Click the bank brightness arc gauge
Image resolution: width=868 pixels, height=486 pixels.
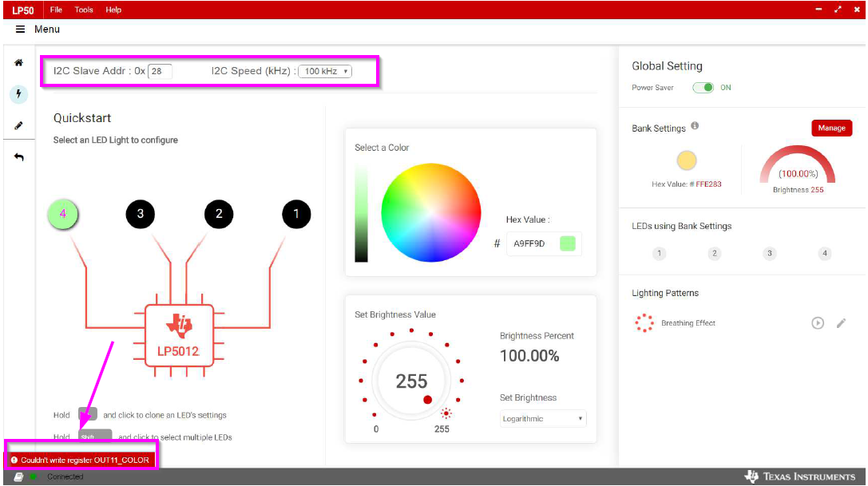click(798, 164)
